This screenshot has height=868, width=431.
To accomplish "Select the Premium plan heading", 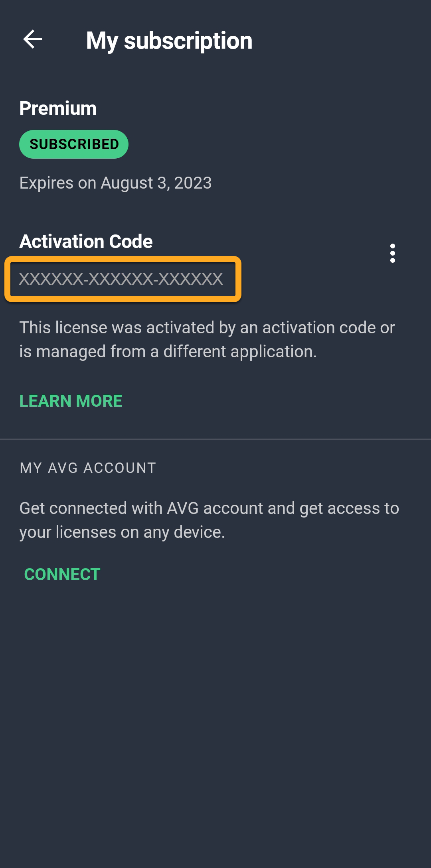I will coord(58,108).
